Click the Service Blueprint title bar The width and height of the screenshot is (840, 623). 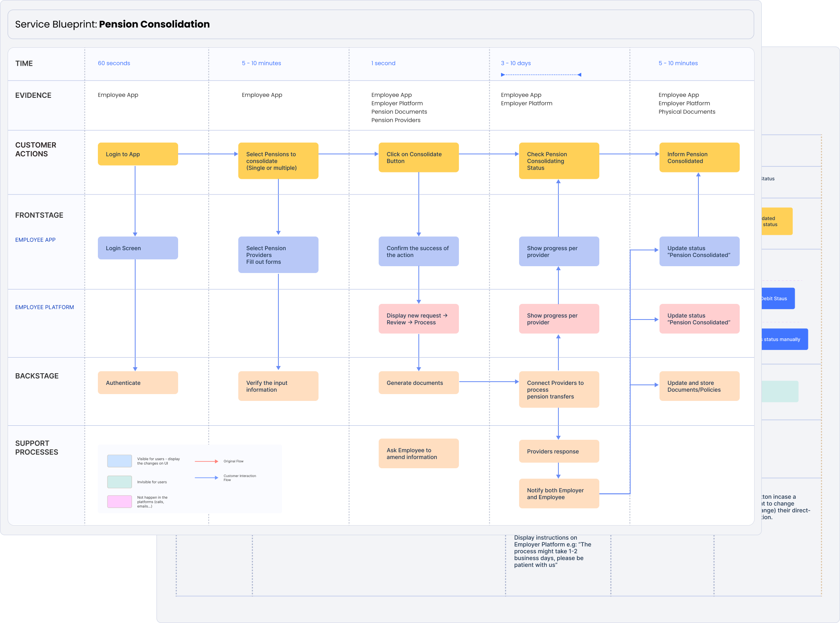point(380,24)
